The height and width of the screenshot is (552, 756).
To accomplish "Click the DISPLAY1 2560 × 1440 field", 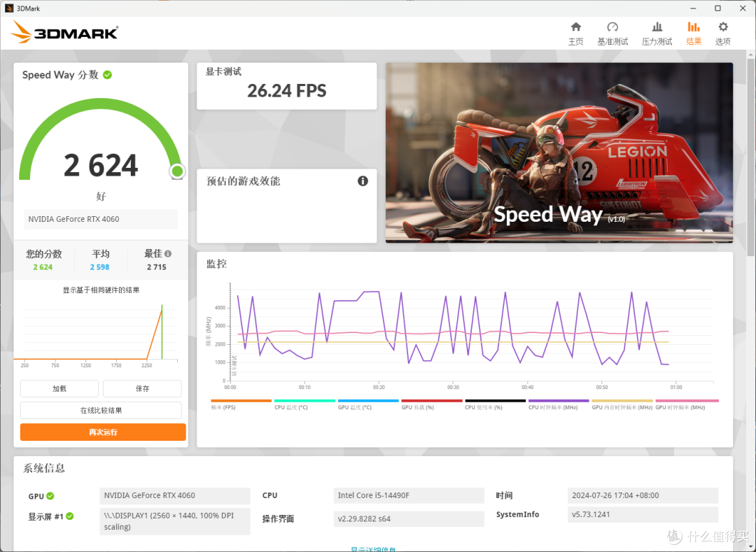I will 175,521.
